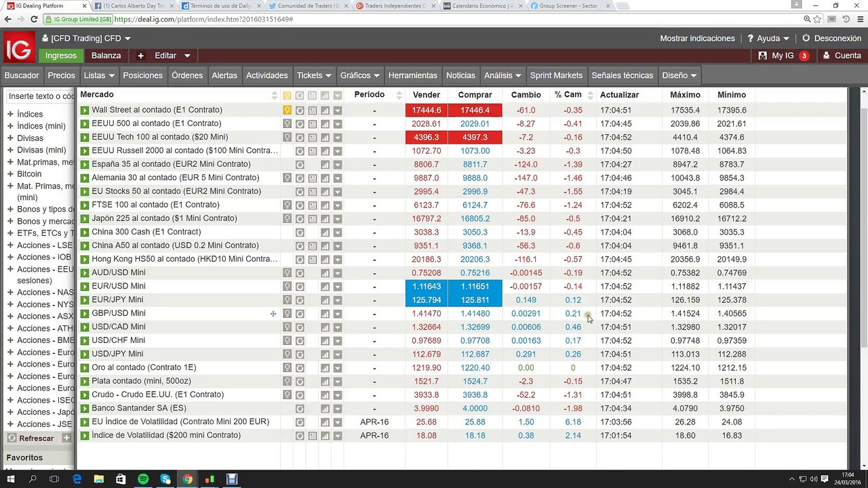Click the lightbulb column header icon

[287, 96]
